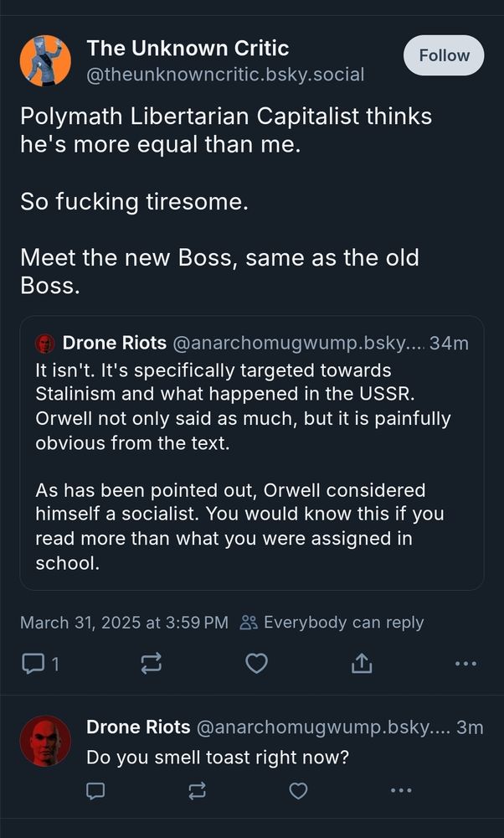Image resolution: width=504 pixels, height=838 pixels.
Task: Share the post via the share icon
Action: click(361, 663)
